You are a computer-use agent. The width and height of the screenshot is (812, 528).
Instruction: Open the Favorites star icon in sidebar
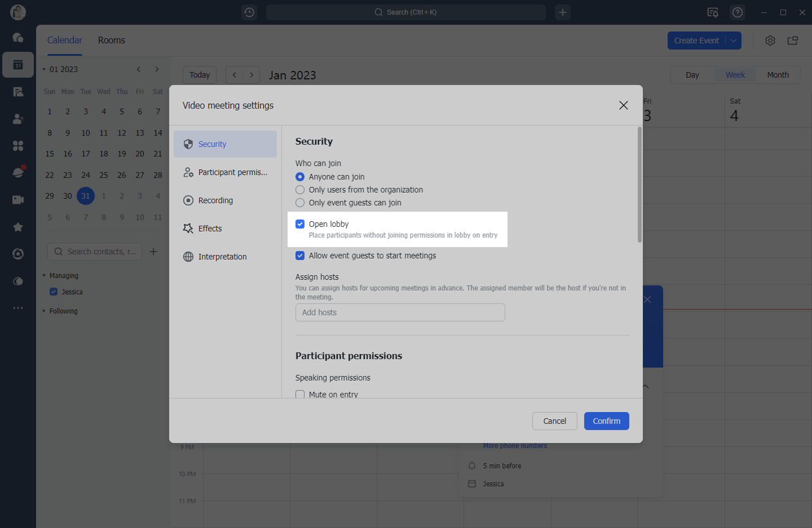pyautogui.click(x=18, y=227)
